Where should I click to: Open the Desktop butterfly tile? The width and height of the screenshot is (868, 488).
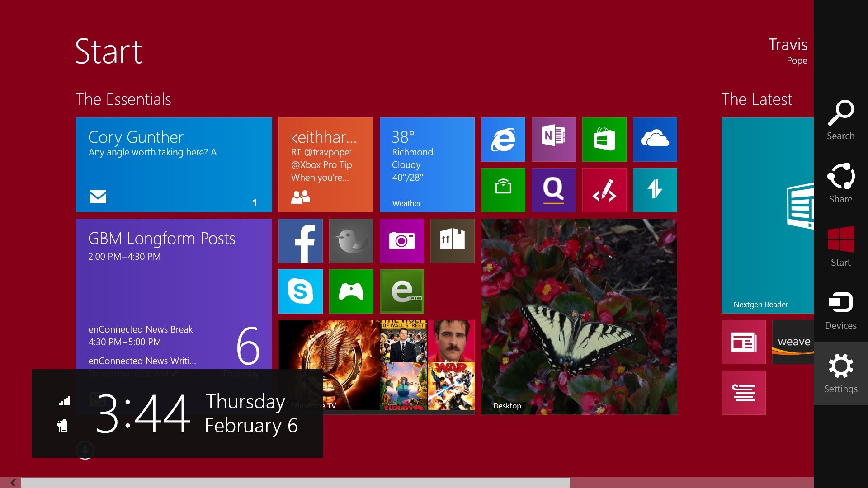(x=579, y=317)
